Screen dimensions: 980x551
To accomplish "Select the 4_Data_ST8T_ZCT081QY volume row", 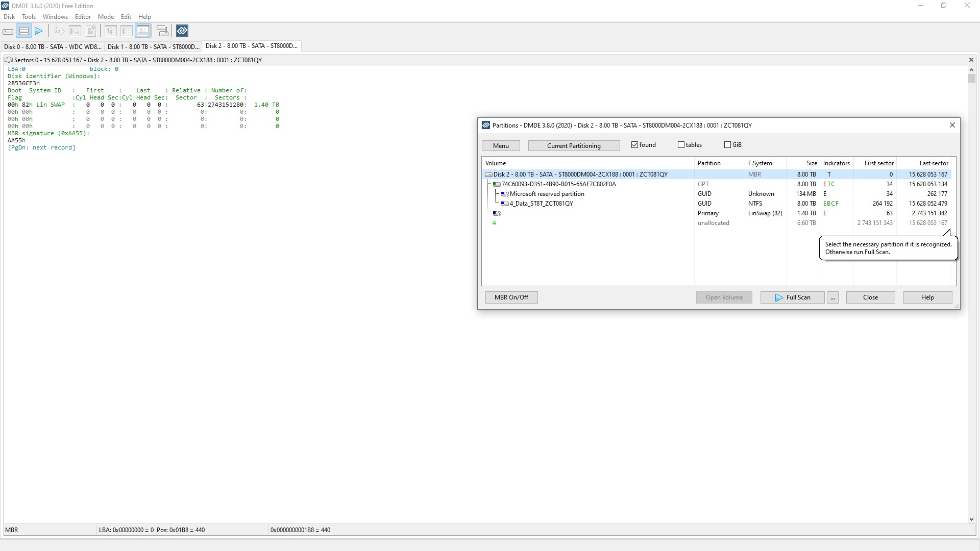I will (x=717, y=204).
